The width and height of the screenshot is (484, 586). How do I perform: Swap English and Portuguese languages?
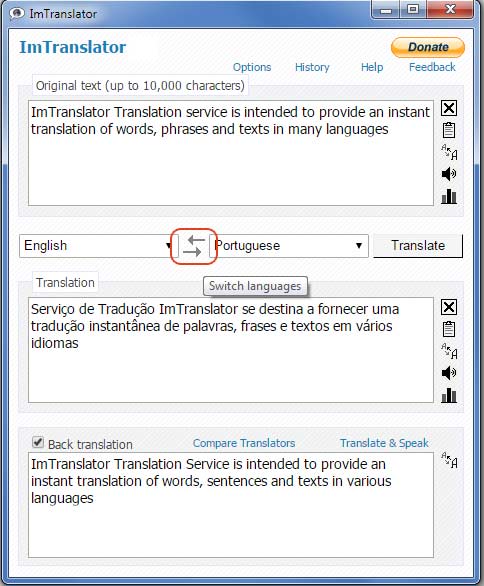tap(194, 246)
